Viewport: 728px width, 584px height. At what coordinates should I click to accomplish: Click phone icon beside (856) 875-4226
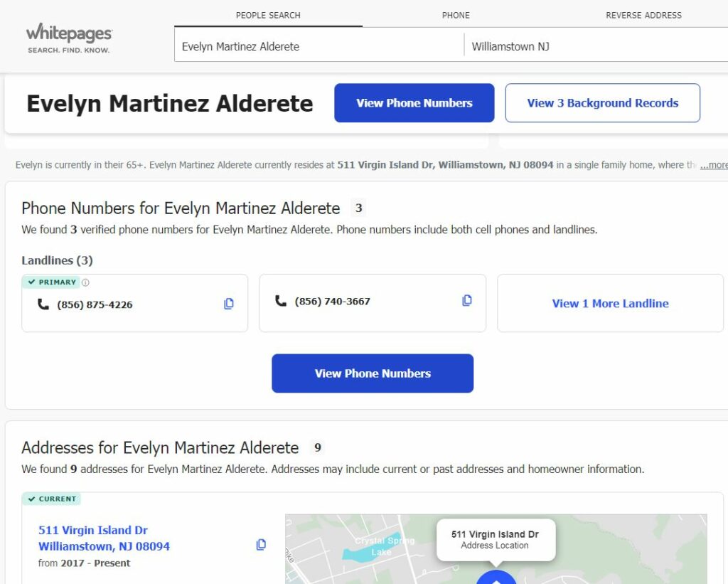(43, 304)
